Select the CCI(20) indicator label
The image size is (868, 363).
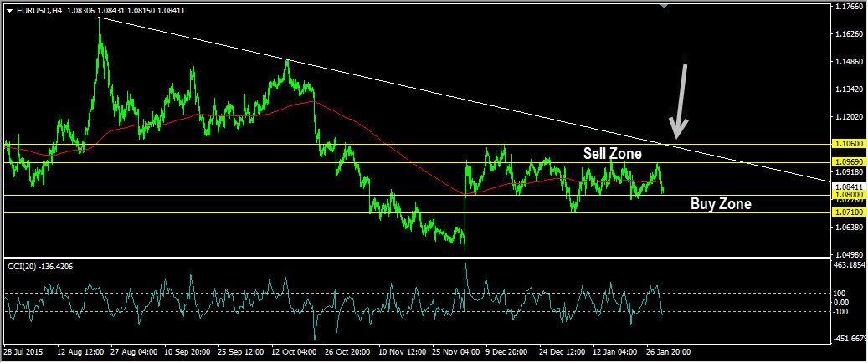pyautogui.click(x=40, y=267)
